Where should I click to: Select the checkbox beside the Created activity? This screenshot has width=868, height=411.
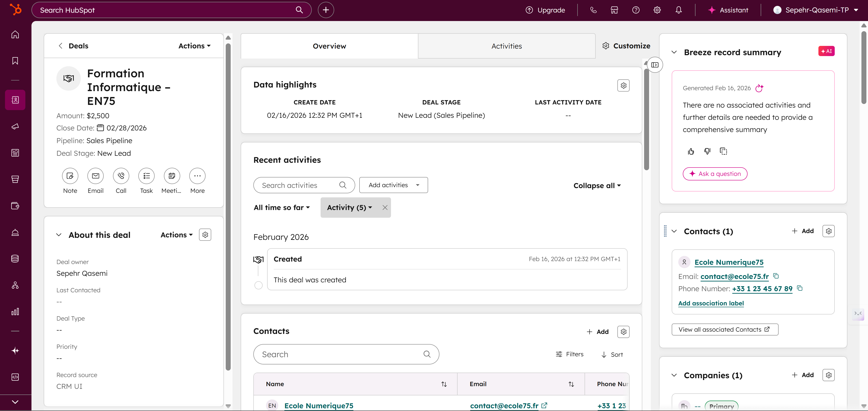258,285
